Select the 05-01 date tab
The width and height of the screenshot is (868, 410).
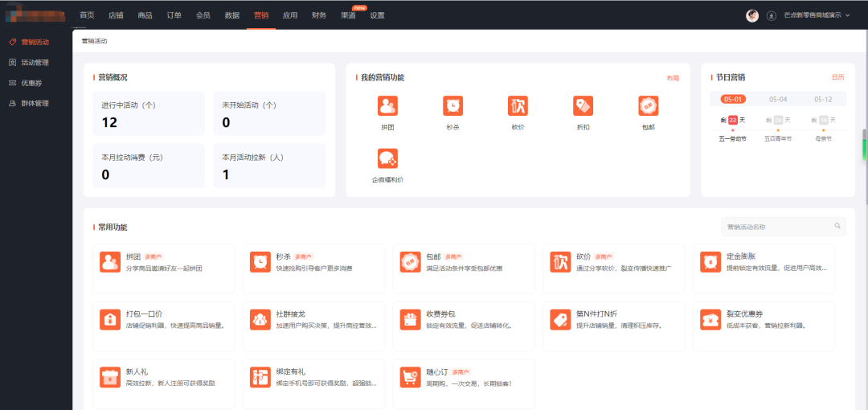pos(733,99)
